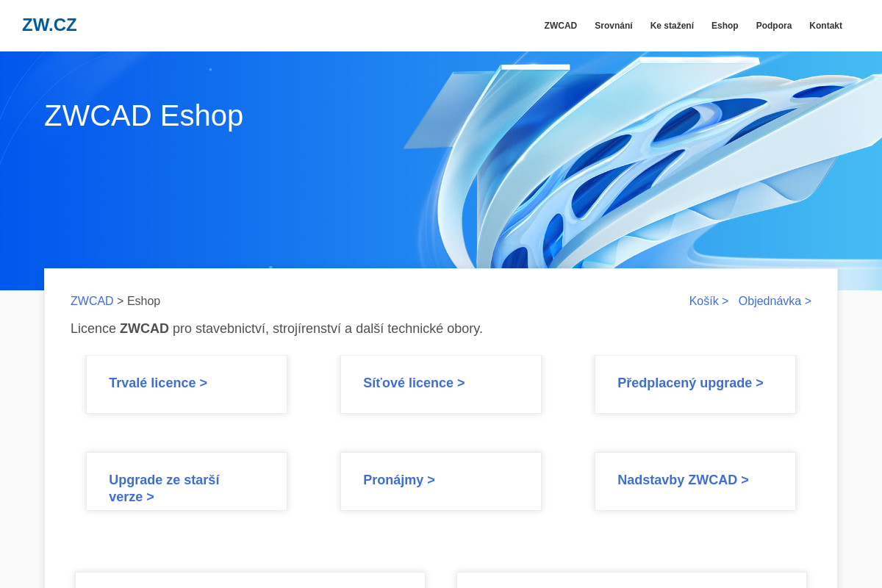The height and width of the screenshot is (588, 882).
Task: Click the ZWCAD Eshop page heading
Action: pos(143,115)
